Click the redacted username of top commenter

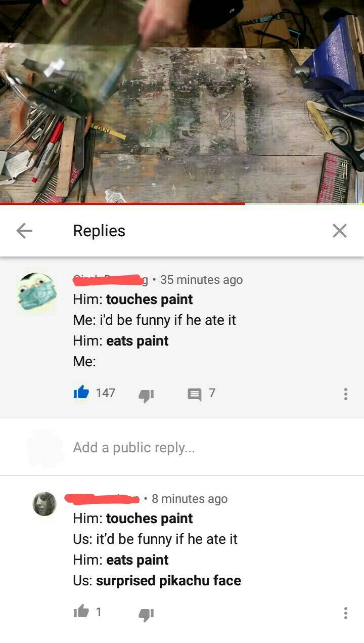pyautogui.click(x=110, y=279)
